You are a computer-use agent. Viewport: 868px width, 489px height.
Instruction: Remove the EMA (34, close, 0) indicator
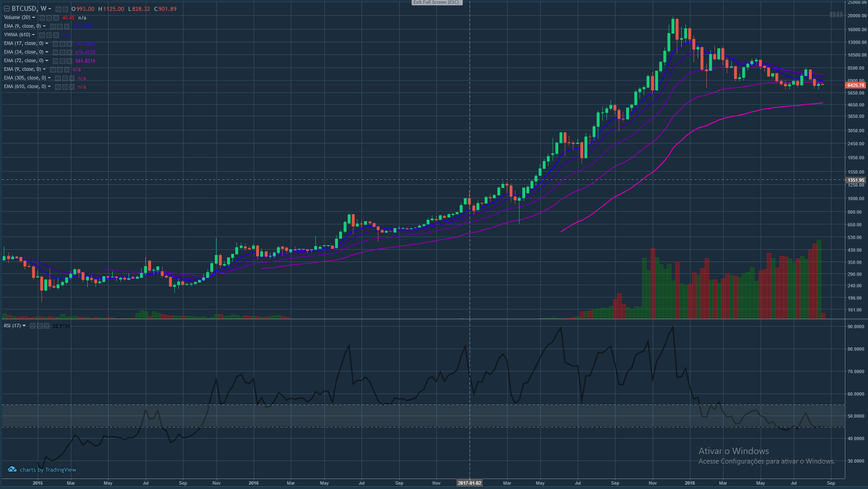[69, 52]
